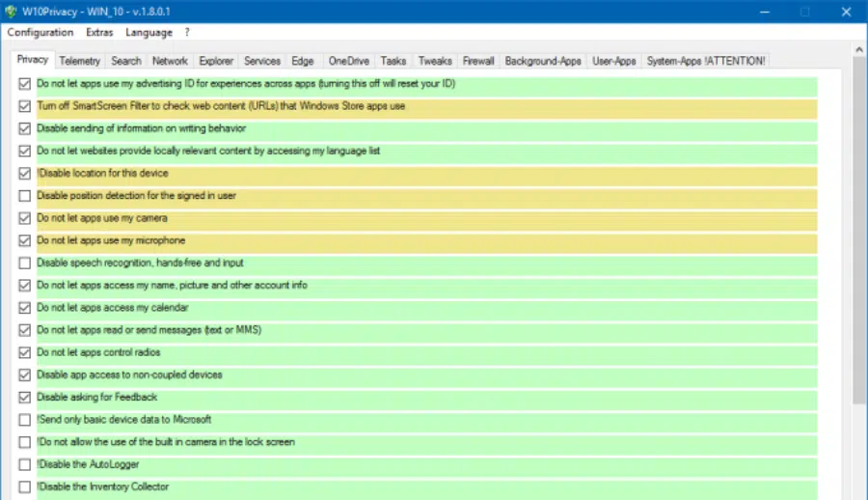Uncheck the advertising ID checkbox
Screen dimensions: 868x500
click(x=24, y=84)
